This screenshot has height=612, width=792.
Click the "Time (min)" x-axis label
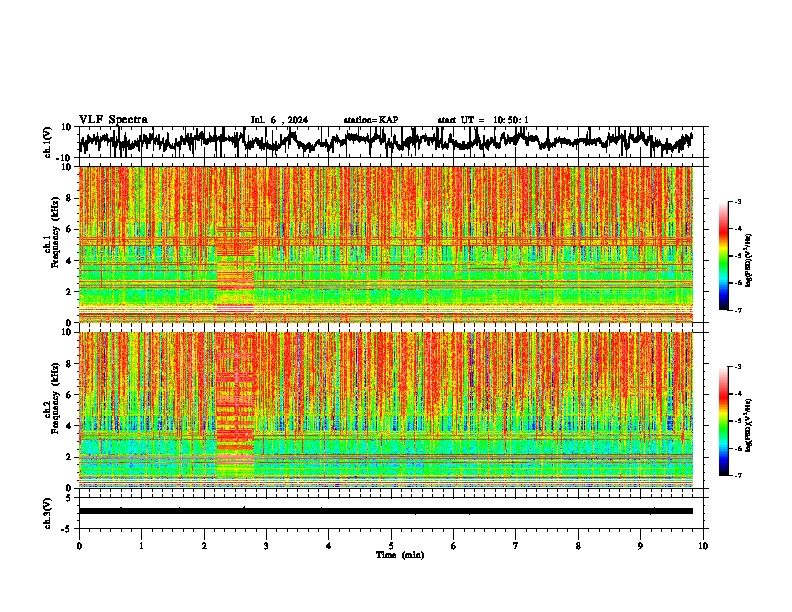click(400, 555)
